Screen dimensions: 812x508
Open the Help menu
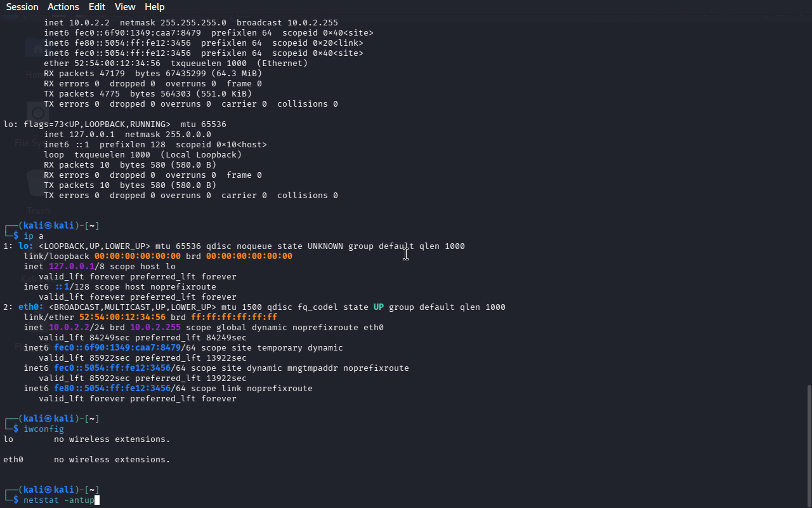click(x=154, y=7)
